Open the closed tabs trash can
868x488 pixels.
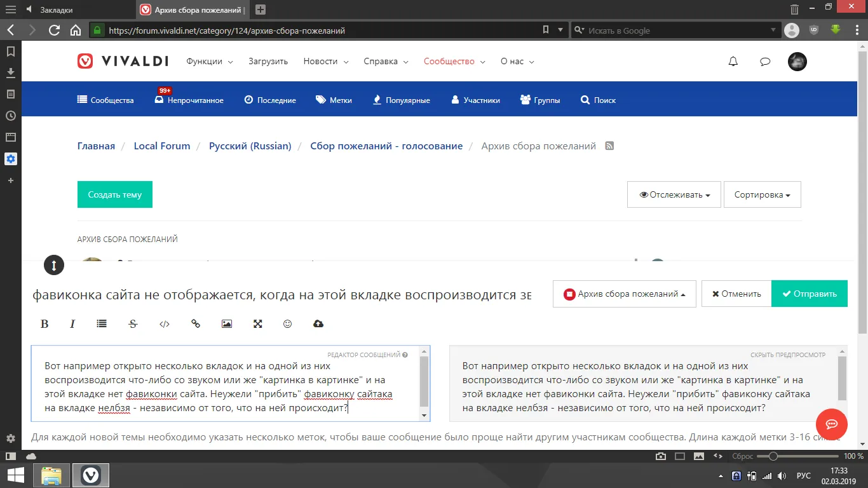(x=794, y=10)
